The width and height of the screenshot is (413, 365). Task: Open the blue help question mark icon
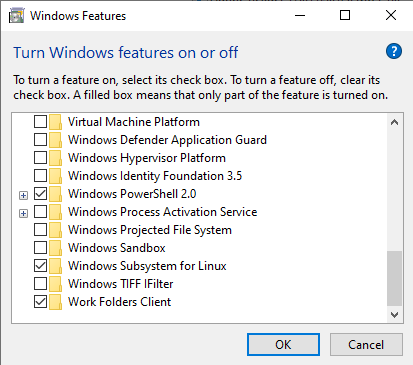click(x=394, y=51)
